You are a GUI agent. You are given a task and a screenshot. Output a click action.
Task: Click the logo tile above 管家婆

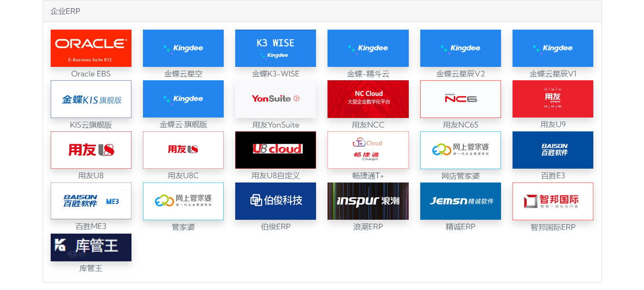click(183, 201)
